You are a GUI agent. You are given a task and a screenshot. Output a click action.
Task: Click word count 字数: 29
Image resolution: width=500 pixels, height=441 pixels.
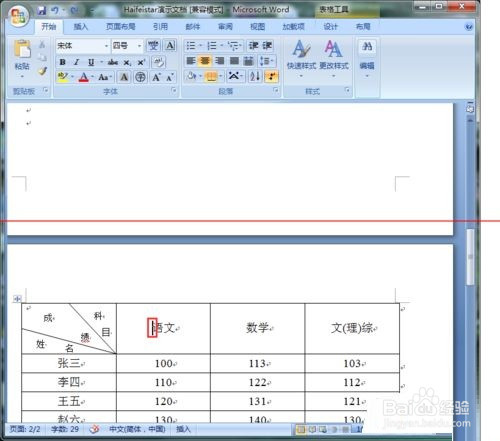click(x=65, y=429)
